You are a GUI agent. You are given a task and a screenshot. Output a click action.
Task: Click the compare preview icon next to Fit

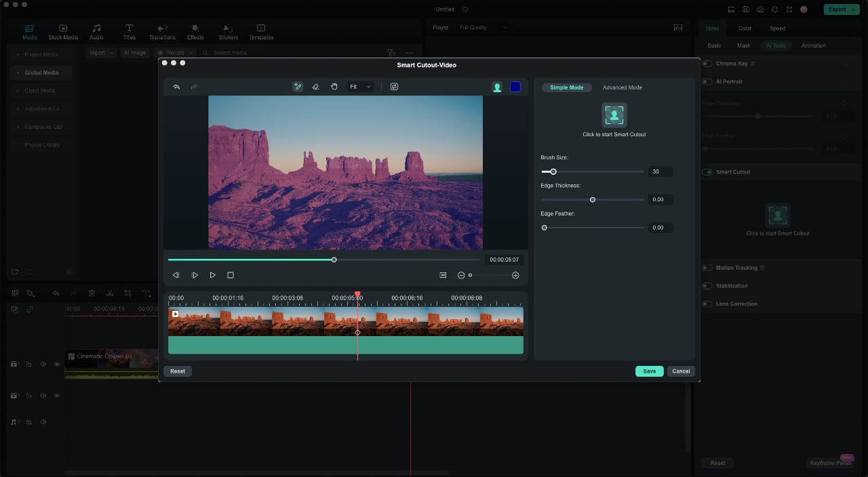pyautogui.click(x=394, y=87)
